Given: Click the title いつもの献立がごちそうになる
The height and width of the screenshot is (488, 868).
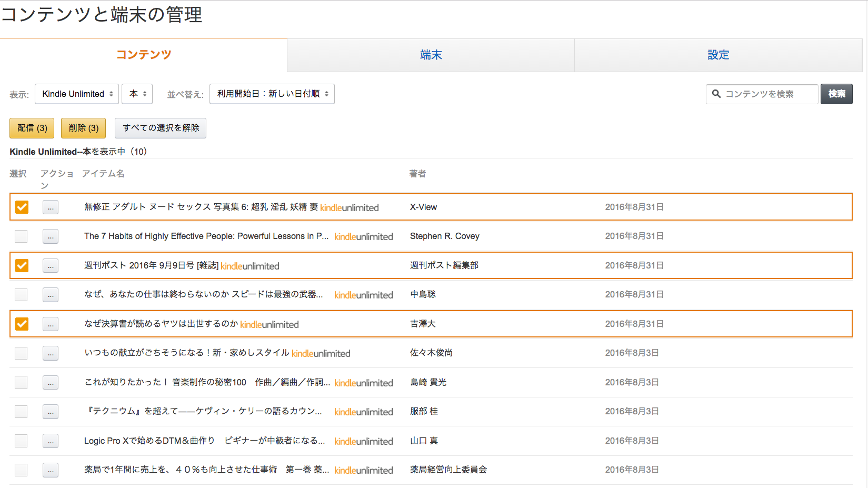Looking at the screenshot, I should (x=187, y=353).
